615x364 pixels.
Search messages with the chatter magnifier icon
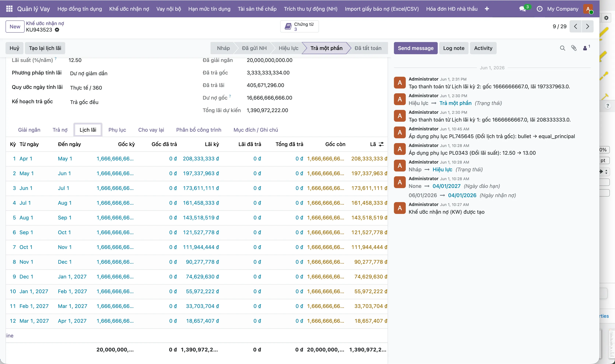[562, 48]
